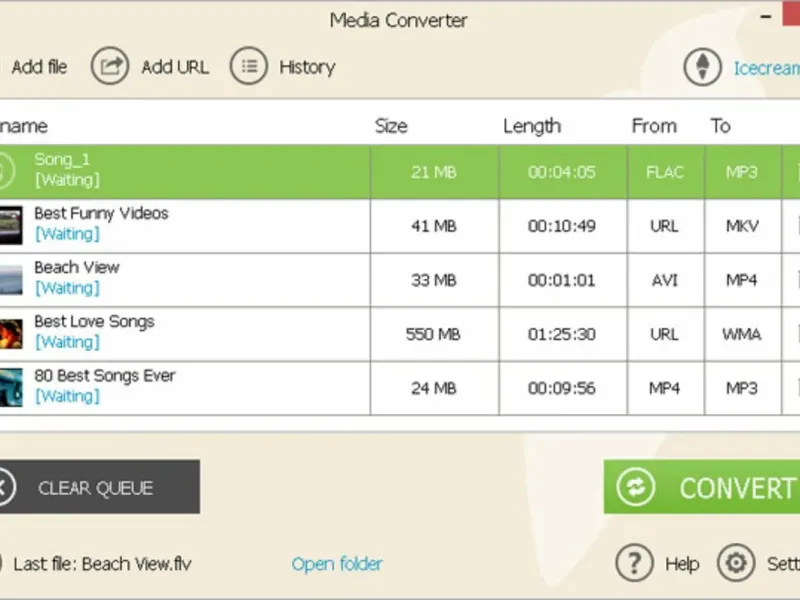Click the History label
Image resolution: width=800 pixels, height=600 pixels.
tap(307, 67)
